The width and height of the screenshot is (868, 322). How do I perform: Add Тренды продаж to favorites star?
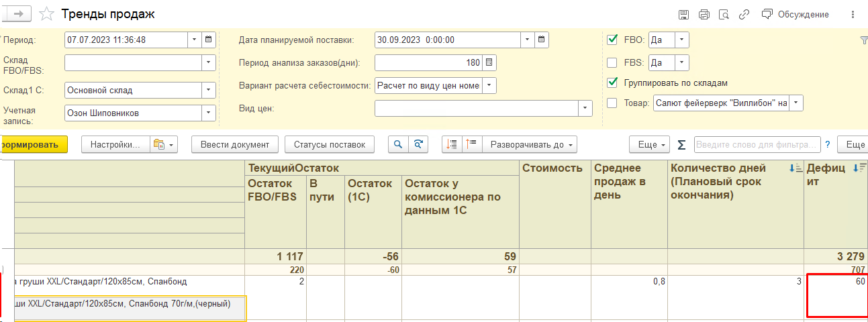tap(46, 14)
